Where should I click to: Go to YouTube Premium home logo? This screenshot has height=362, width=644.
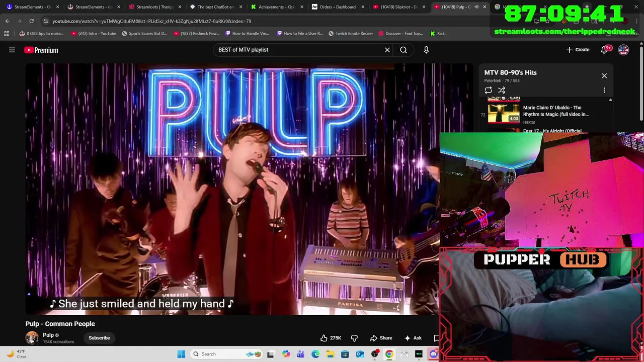tap(41, 50)
